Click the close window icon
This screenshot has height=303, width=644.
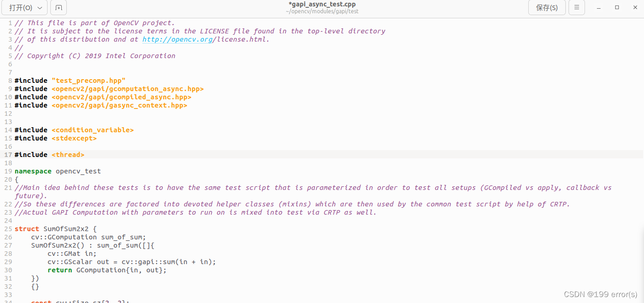635,7
